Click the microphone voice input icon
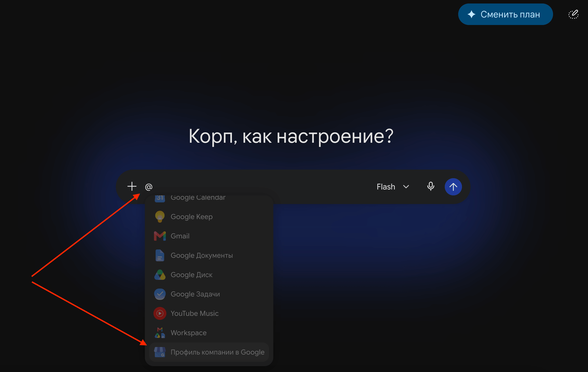Screen dimensions: 588x372 pyautogui.click(x=431, y=186)
